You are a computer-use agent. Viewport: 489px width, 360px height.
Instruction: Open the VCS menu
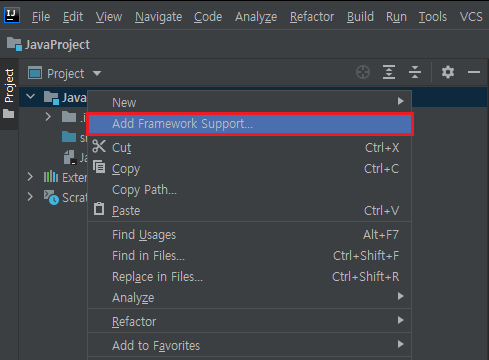pyautogui.click(x=471, y=17)
